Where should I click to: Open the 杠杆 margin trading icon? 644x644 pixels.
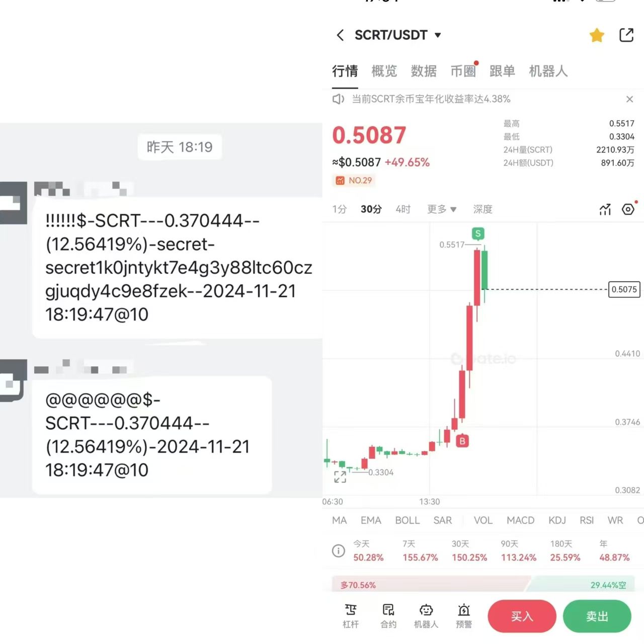351,616
